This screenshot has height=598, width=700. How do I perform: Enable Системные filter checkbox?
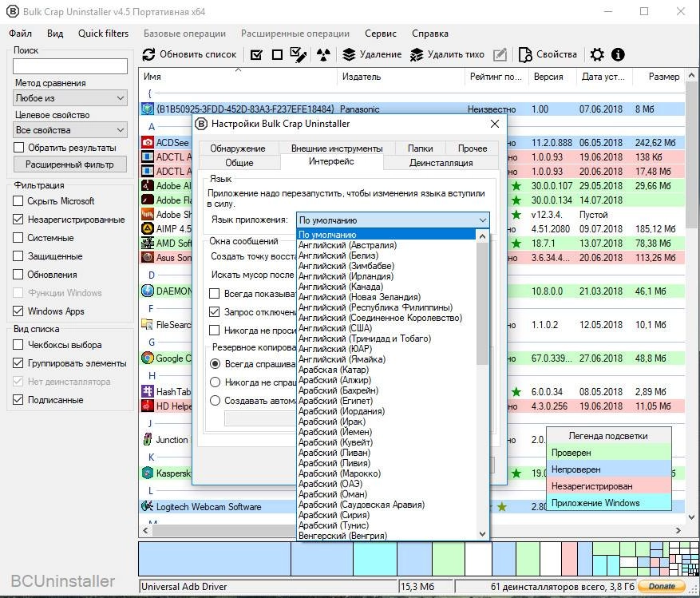coord(18,238)
